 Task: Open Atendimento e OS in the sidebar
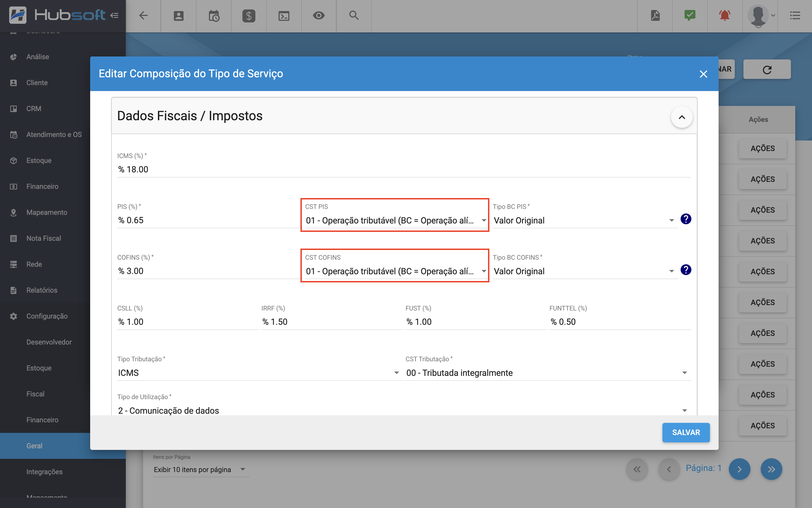54,134
